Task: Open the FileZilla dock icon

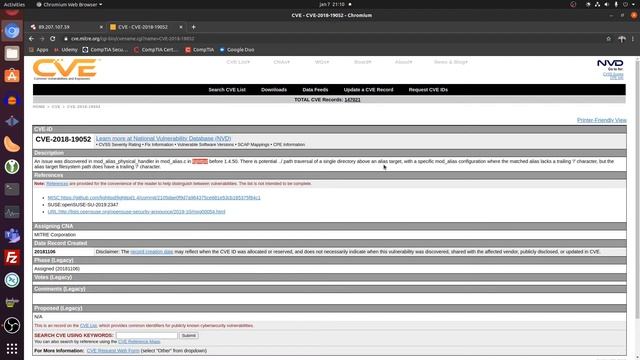Action: click(12, 258)
